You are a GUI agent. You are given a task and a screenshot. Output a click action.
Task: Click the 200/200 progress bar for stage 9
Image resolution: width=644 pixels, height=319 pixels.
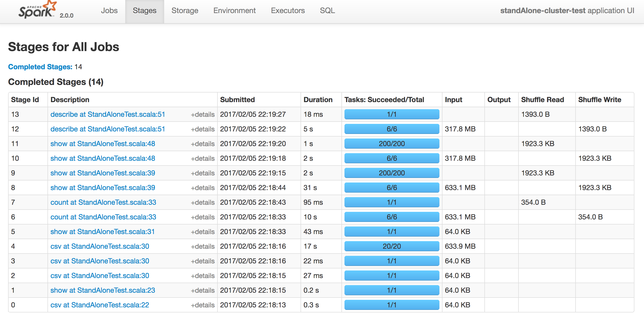point(392,173)
